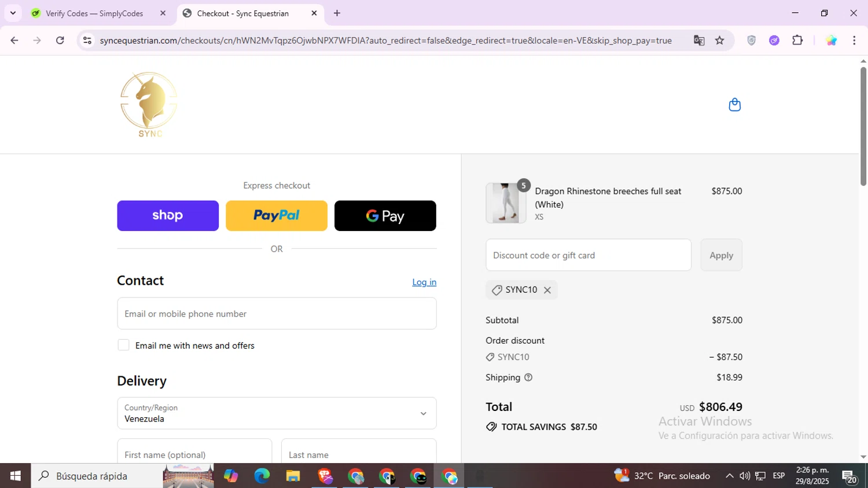Click the Apply discount button
868x488 pixels.
pos(721,255)
